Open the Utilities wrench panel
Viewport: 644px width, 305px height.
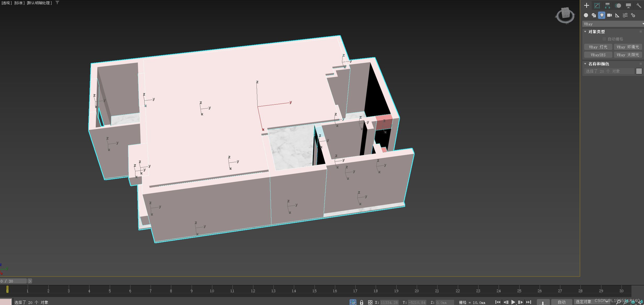[639, 5]
